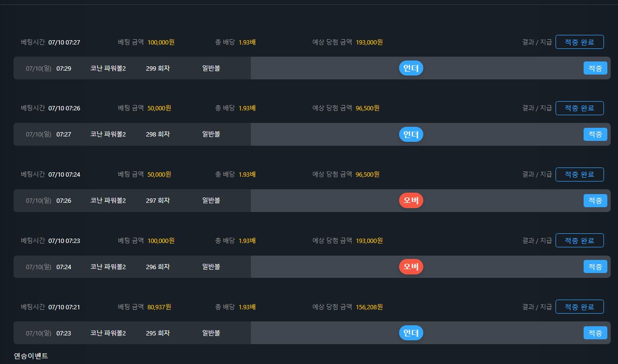Click the 80,937원 betting amount
Image resolution: width=618 pixels, height=364 pixels.
pyautogui.click(x=159, y=307)
